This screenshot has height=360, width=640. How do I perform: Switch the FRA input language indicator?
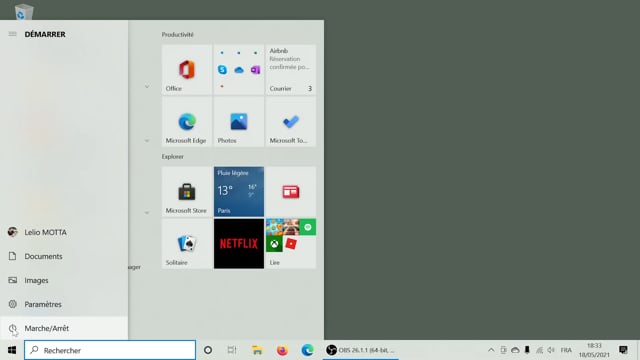566,350
